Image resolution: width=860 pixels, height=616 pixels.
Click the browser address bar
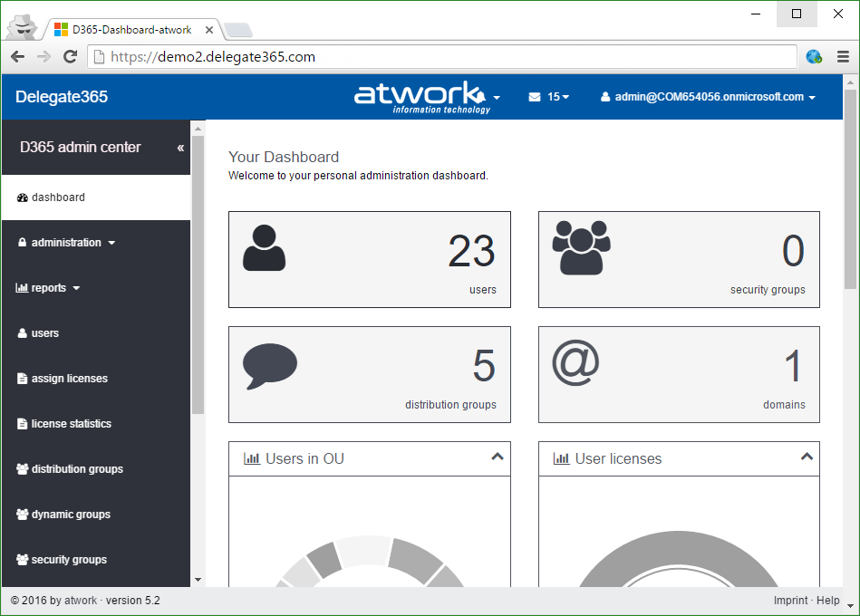[x=444, y=56]
